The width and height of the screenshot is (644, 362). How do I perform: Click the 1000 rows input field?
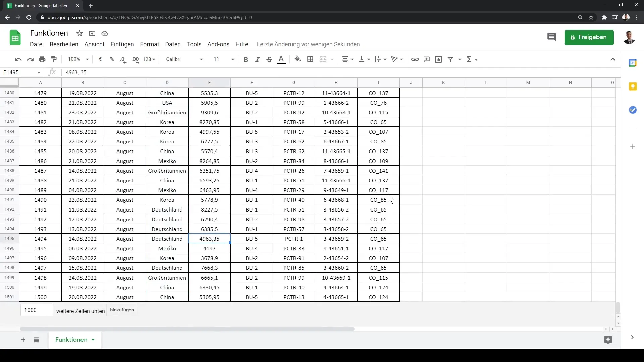click(x=37, y=310)
